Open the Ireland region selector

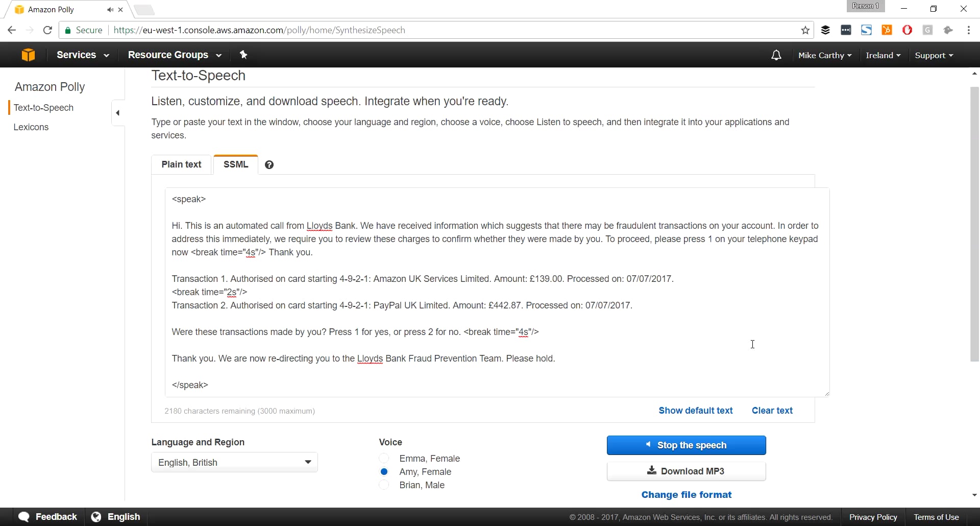(x=883, y=55)
